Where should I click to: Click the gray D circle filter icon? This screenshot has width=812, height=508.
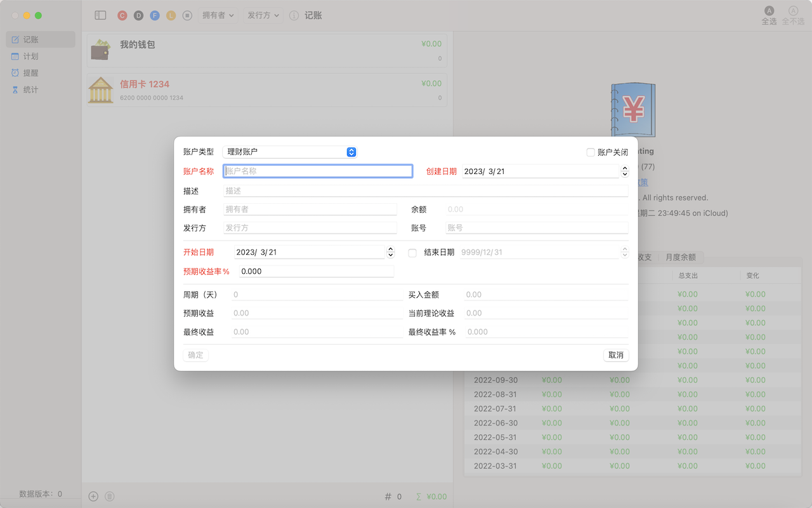[x=138, y=15]
